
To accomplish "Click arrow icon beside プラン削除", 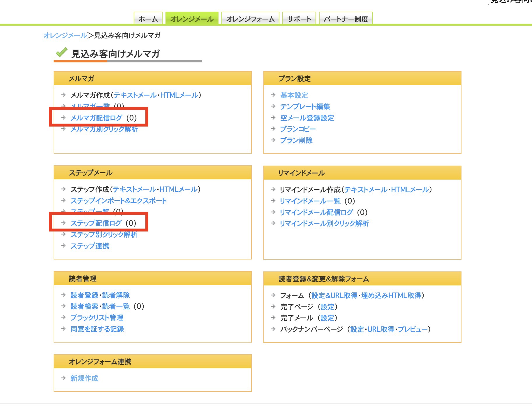I will (x=273, y=140).
